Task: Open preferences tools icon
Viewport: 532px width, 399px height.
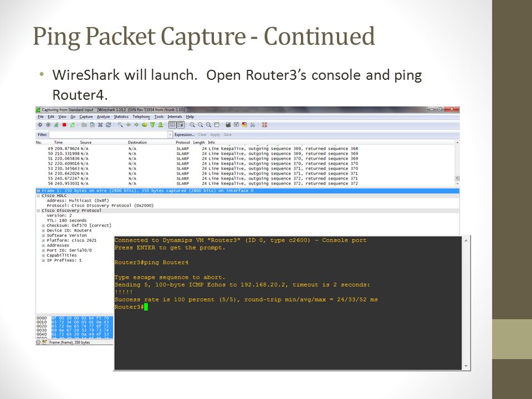Action: (x=253, y=125)
